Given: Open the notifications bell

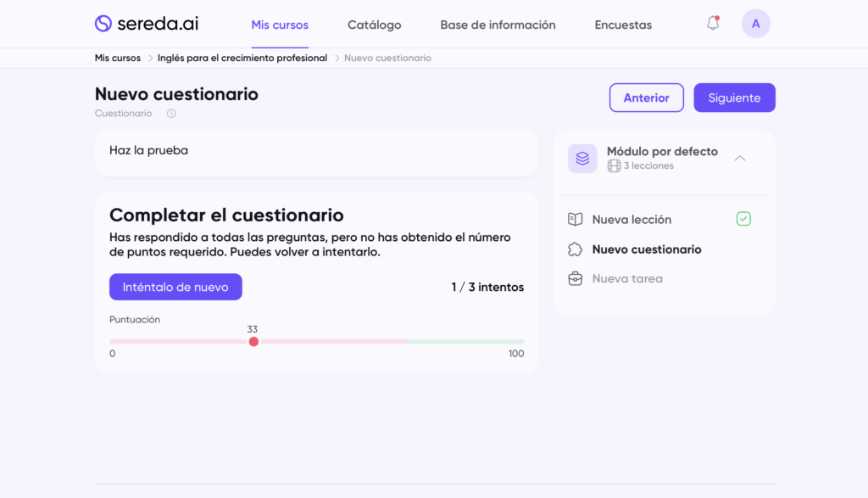Looking at the screenshot, I should 713,24.
